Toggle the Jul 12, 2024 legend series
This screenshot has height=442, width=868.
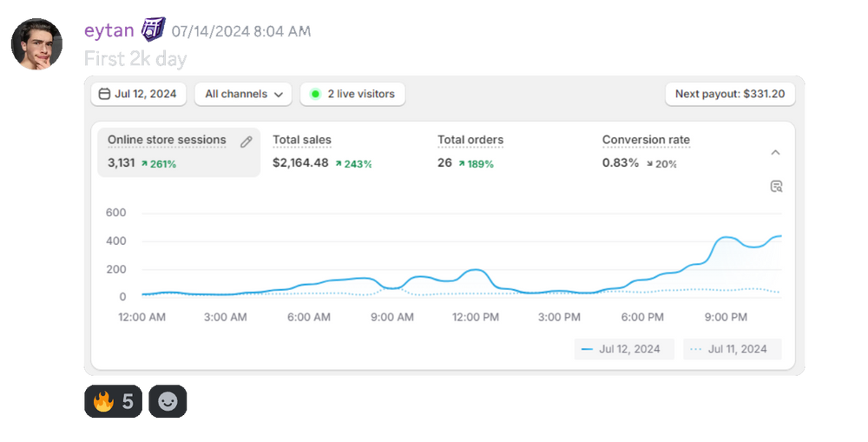[621, 349]
